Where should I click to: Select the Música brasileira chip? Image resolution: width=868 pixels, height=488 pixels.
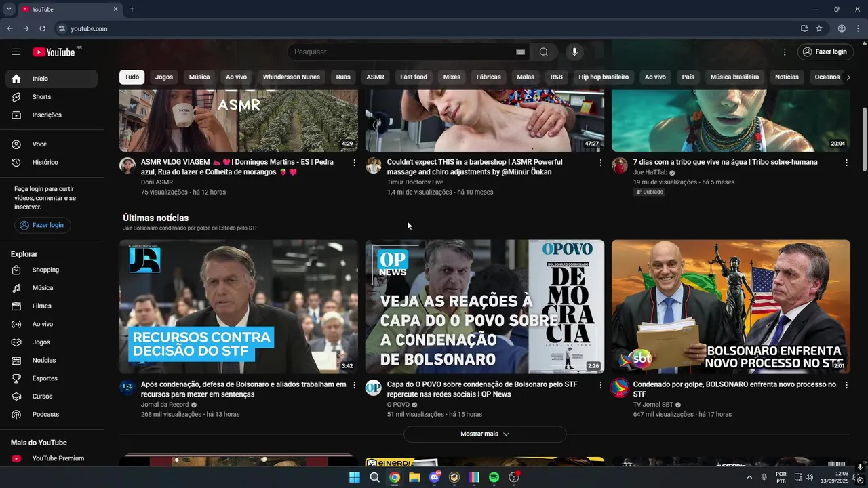[734, 77]
